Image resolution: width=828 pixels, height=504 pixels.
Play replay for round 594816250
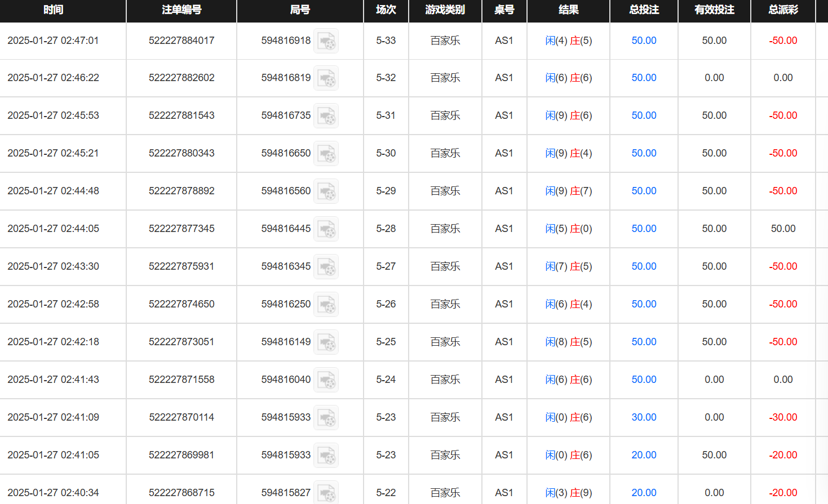point(326,305)
